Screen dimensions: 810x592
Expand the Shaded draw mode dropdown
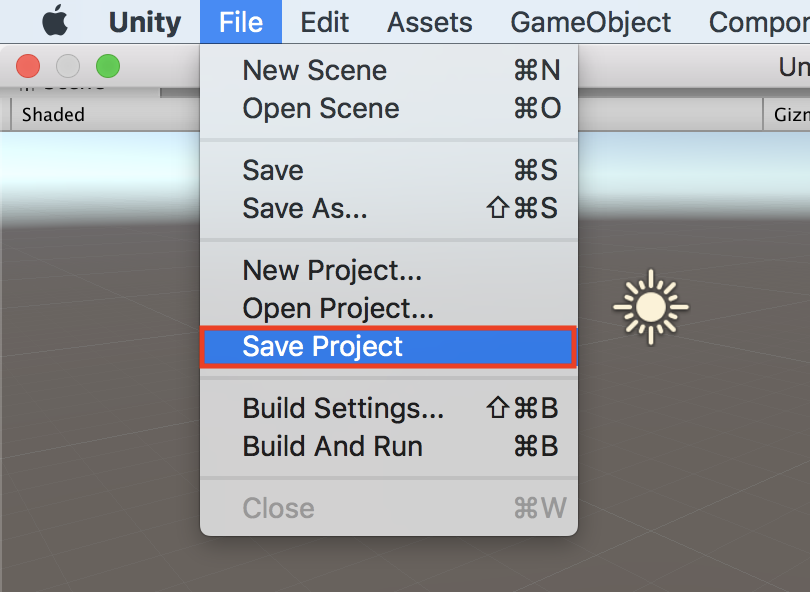[x=100, y=114]
